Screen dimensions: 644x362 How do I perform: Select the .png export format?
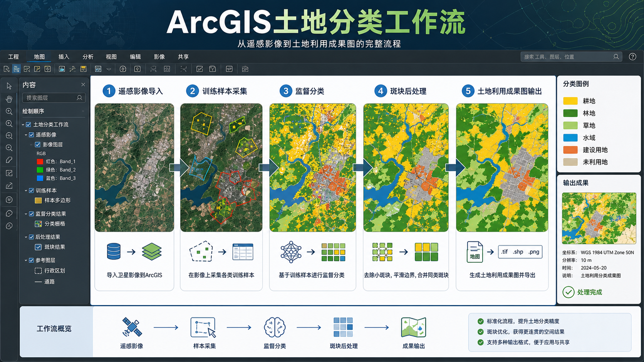[534, 252]
